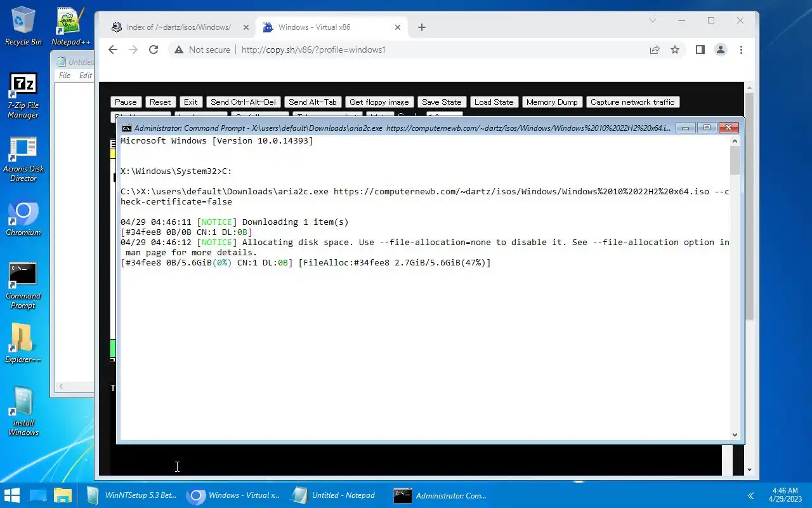Image resolution: width=812 pixels, height=508 pixels.
Task: Open Notepad's Edit menu
Action: coord(86,75)
